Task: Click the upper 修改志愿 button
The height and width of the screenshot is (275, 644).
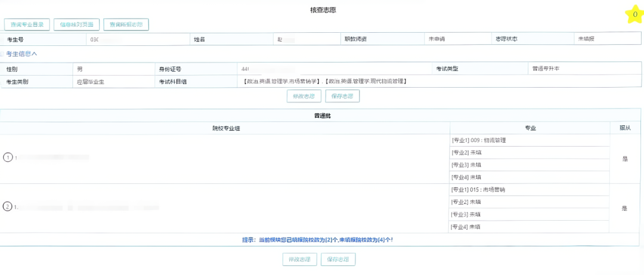Action: click(x=304, y=96)
